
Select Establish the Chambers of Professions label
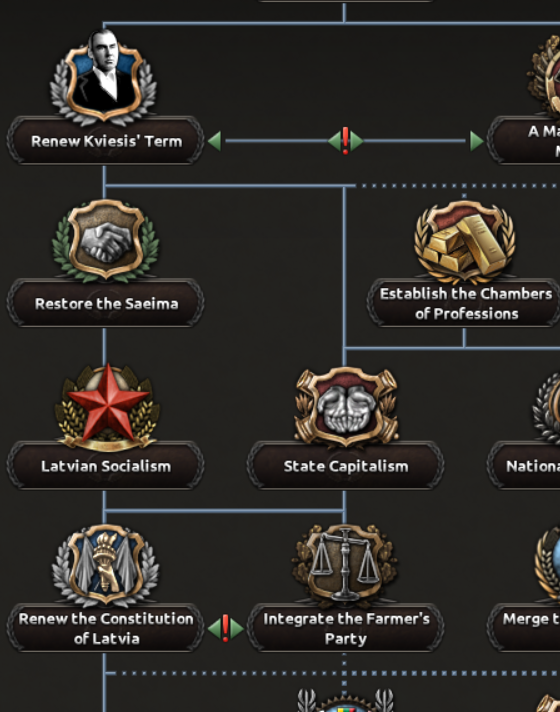(x=465, y=303)
